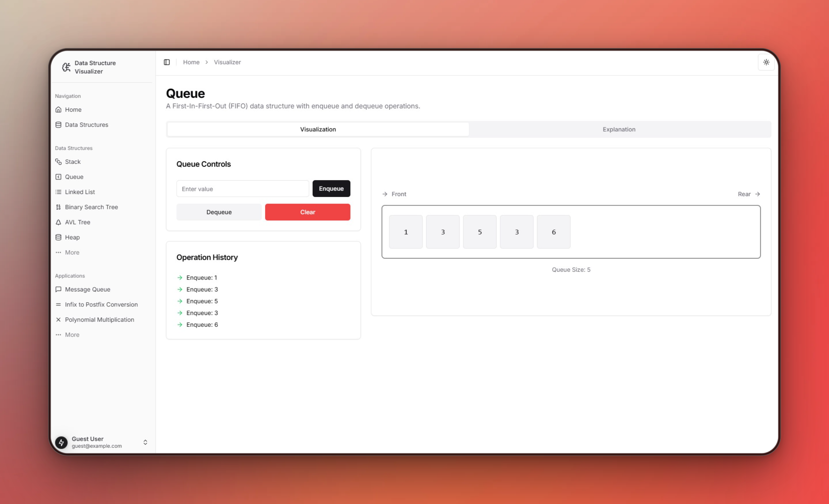Select the Visualization tab
The width and height of the screenshot is (829, 504).
318,129
